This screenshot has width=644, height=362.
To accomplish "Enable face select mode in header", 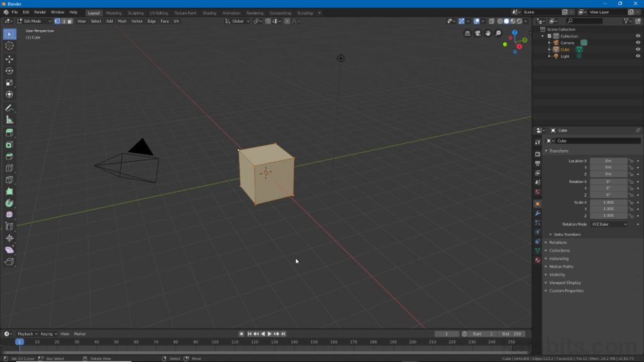I will pos(70,21).
